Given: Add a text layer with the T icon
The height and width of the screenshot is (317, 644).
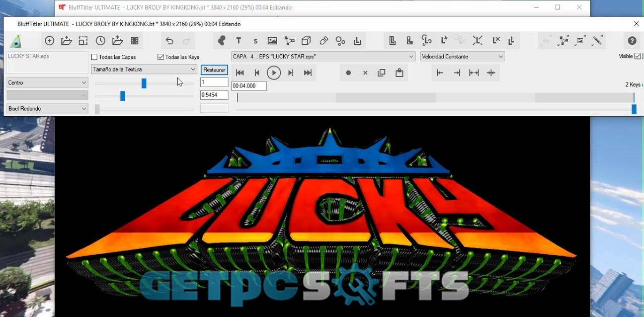Looking at the screenshot, I should (x=238, y=41).
